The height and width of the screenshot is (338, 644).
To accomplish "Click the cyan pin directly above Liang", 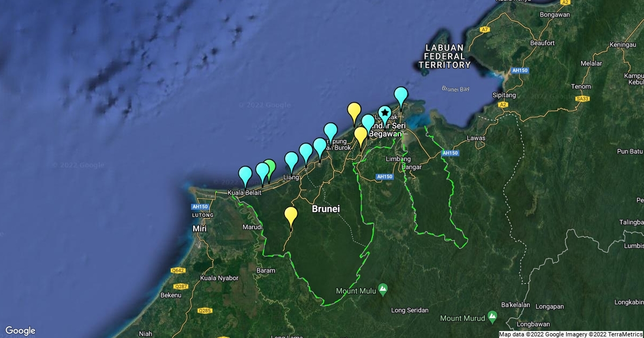I will (291, 160).
